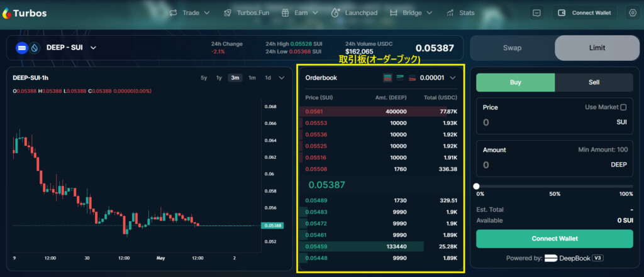Click the DEEP token icon
Viewport: 644px width, 277px height.
(21, 48)
